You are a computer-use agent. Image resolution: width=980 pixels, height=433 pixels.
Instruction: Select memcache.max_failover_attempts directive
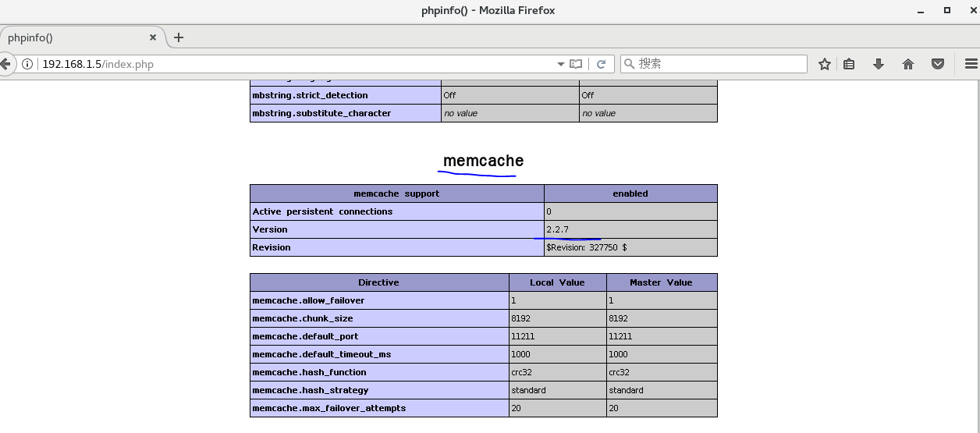pyautogui.click(x=328, y=408)
